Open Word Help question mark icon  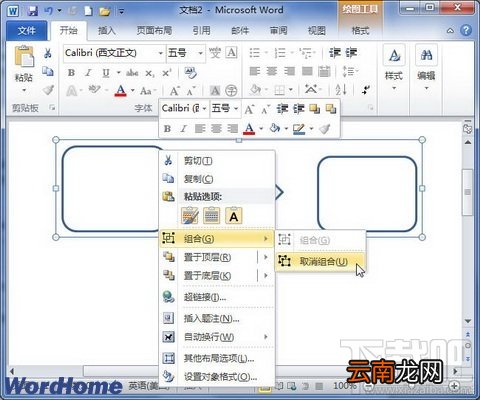pyautogui.click(x=466, y=31)
